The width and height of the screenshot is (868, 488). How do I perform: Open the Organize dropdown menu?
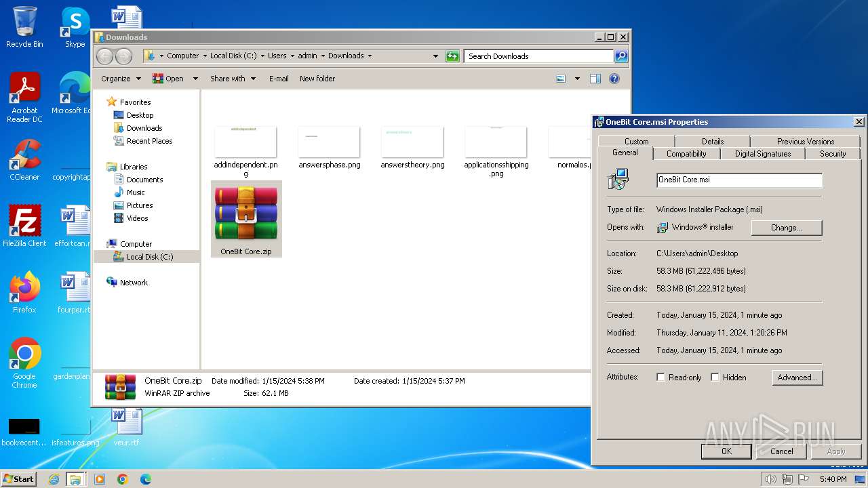(x=121, y=79)
